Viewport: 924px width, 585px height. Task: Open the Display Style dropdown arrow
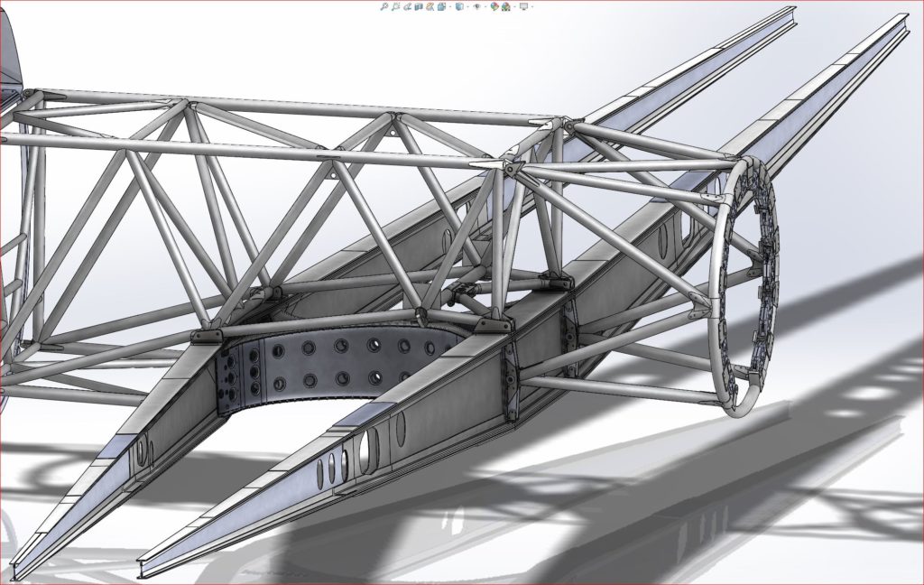468,7
